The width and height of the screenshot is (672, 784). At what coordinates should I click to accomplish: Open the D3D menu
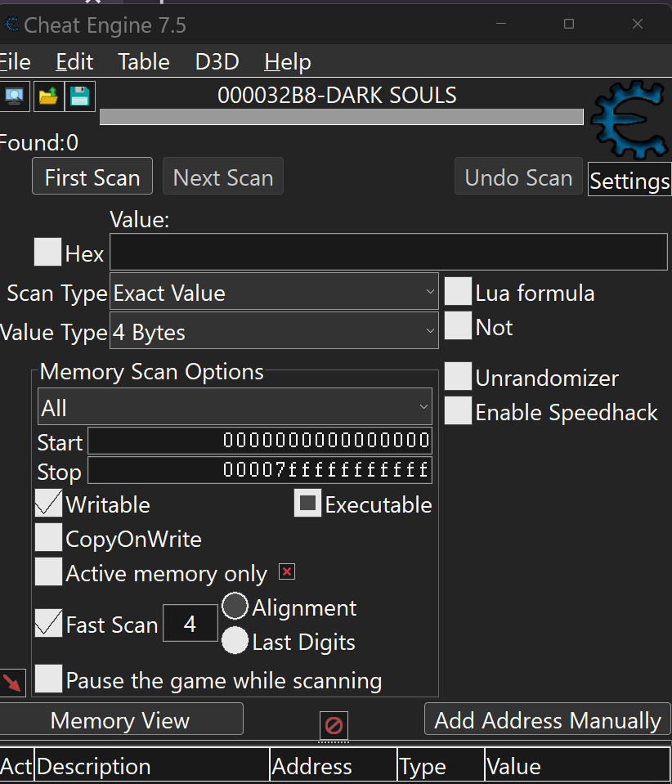(x=216, y=61)
